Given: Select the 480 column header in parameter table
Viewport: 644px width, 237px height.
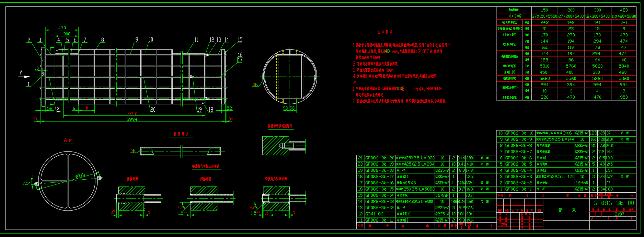Looking at the screenshot, I should [624, 10].
